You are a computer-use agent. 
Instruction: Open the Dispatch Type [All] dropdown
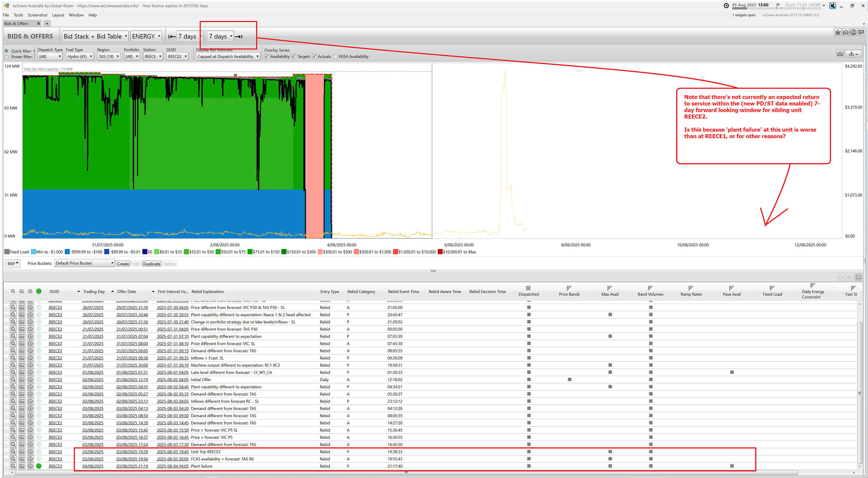(50, 57)
